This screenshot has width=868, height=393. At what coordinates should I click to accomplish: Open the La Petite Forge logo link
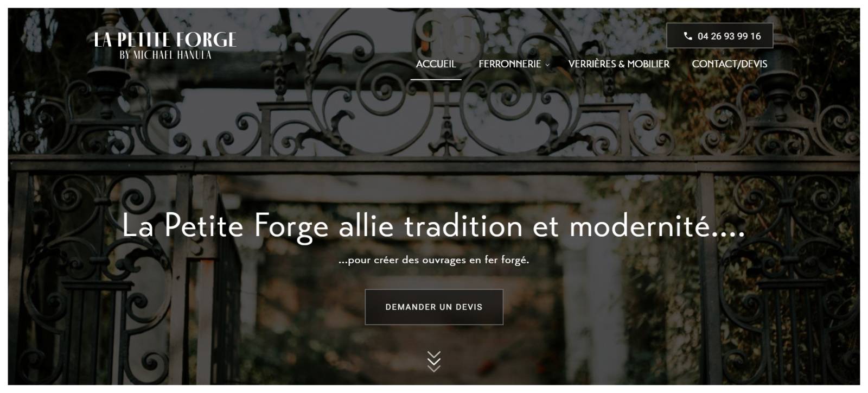pyautogui.click(x=165, y=46)
